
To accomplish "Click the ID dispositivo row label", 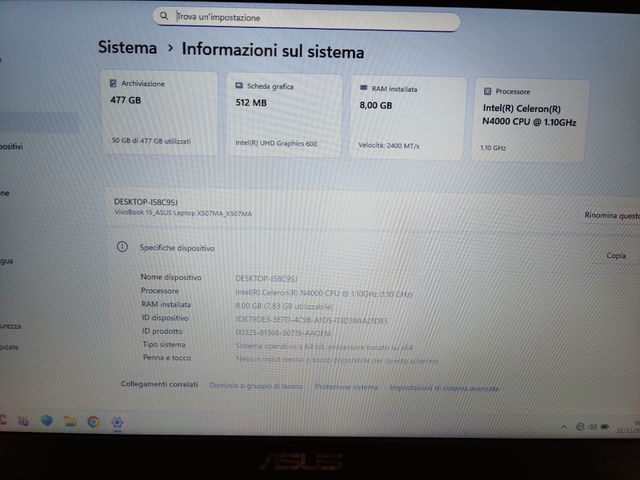I will click(165, 318).
